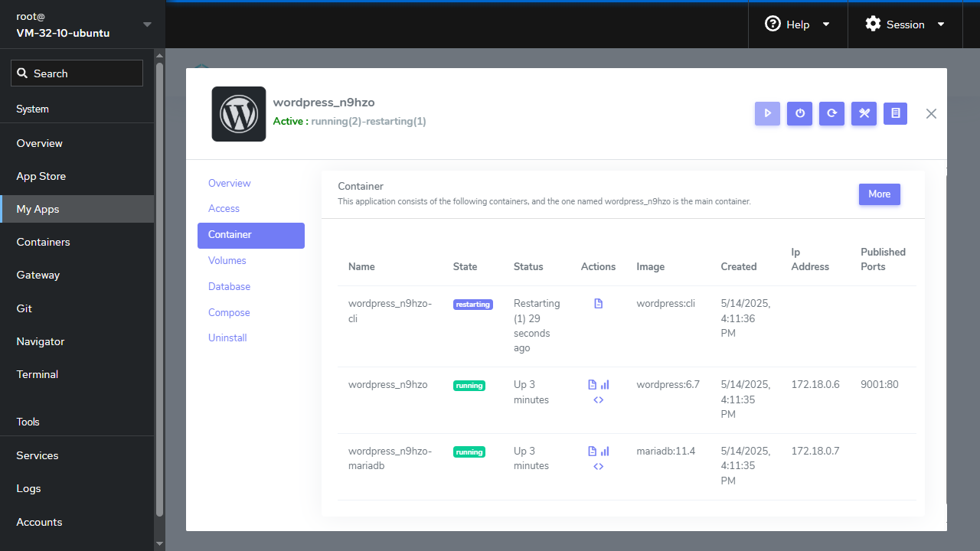Click the More button in Container section
Image resolution: width=980 pixels, height=551 pixels.
pos(880,194)
